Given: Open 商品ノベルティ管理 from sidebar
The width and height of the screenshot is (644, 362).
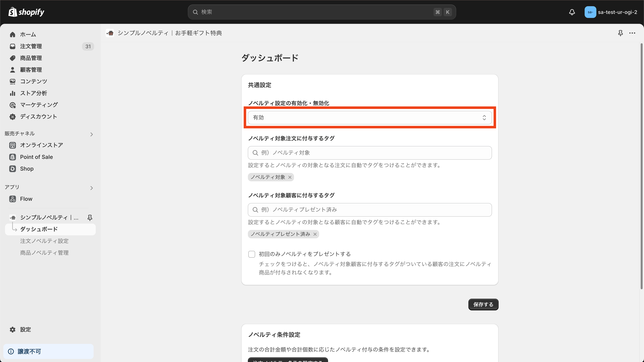Looking at the screenshot, I should [44, 253].
